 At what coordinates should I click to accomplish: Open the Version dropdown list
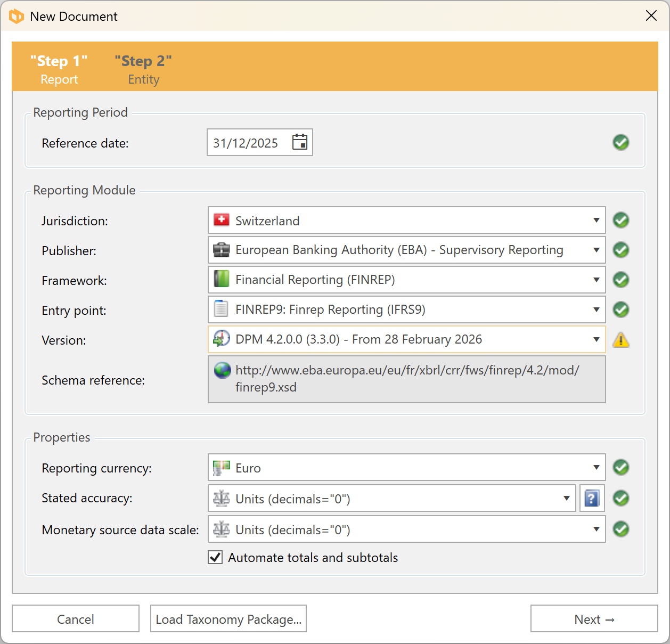point(596,340)
